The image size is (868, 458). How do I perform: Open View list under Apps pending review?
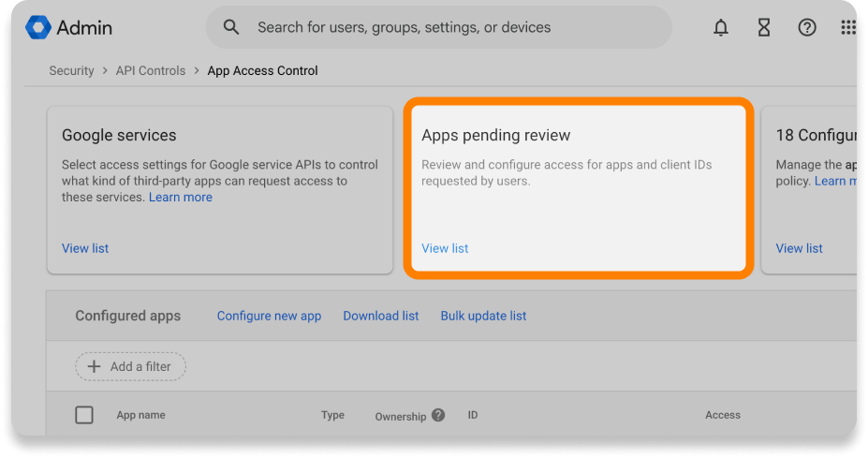coord(445,248)
